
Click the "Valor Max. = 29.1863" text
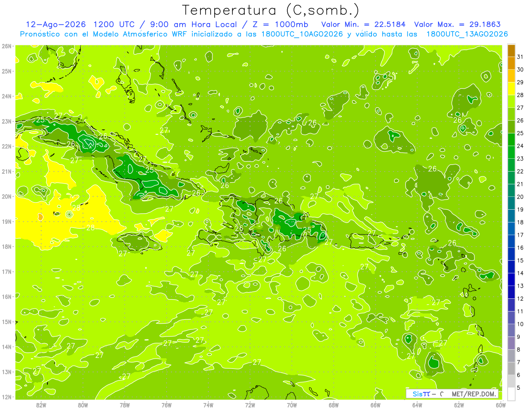(x=458, y=24)
